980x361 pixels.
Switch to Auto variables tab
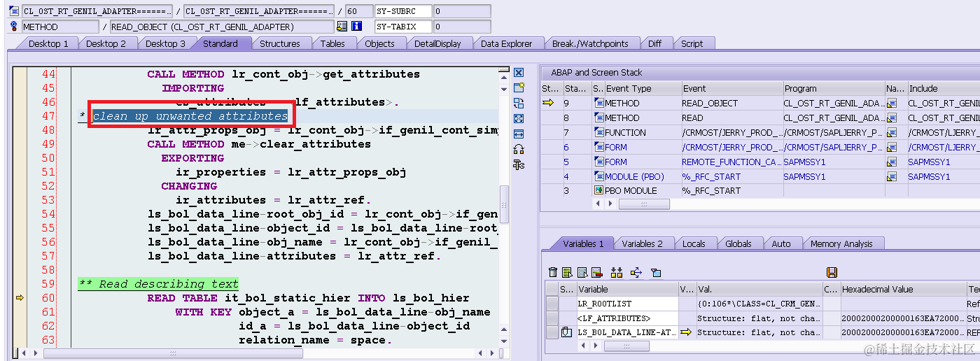[x=781, y=243]
